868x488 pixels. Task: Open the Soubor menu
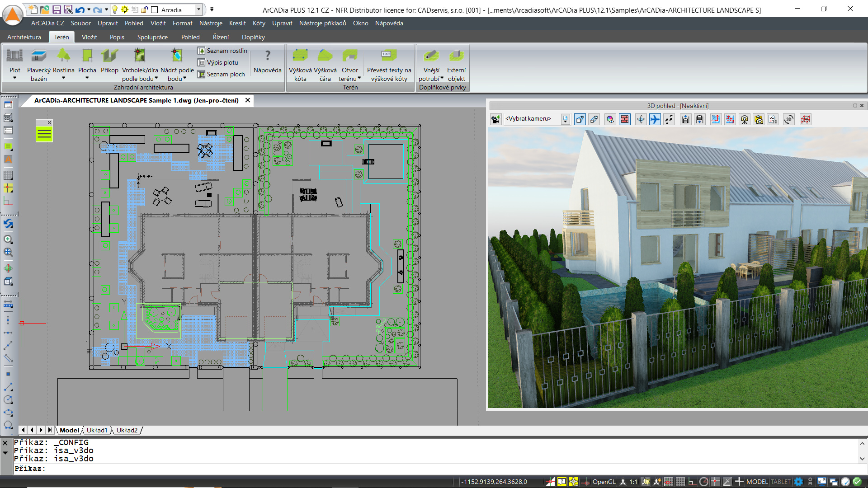coord(80,23)
